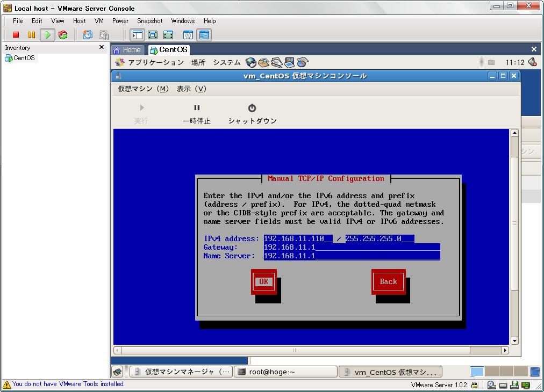This screenshot has width=544, height=392.
Task: Open the Windows menu
Action: [183, 21]
